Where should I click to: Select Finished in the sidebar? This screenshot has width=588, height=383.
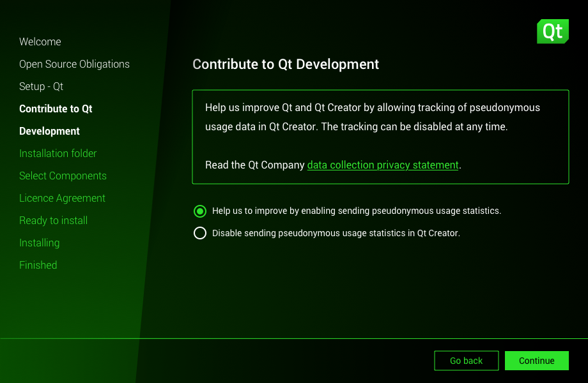click(x=38, y=265)
